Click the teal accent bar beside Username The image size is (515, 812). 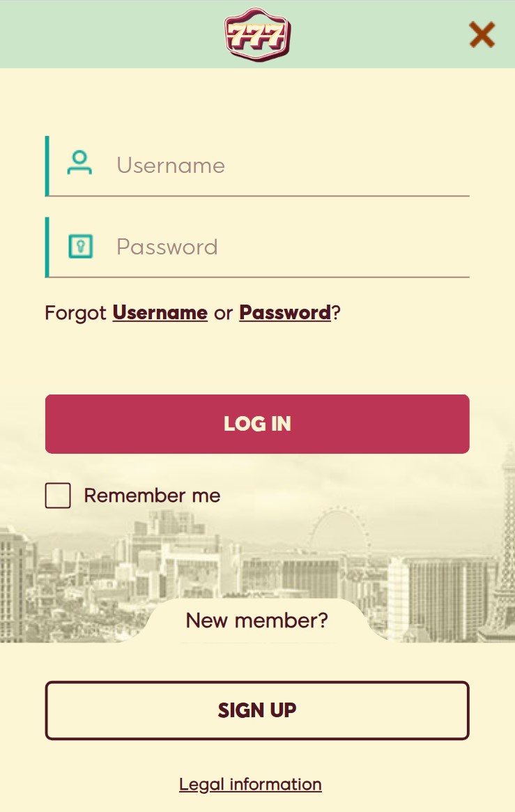47,166
